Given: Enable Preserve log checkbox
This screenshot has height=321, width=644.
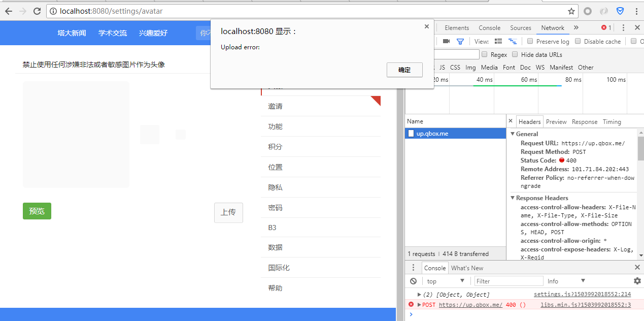Looking at the screenshot, I should (530, 41).
